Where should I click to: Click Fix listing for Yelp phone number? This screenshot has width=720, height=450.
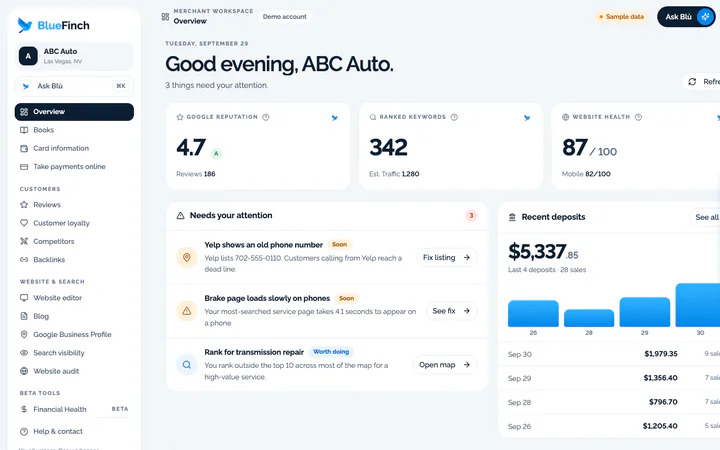(446, 258)
